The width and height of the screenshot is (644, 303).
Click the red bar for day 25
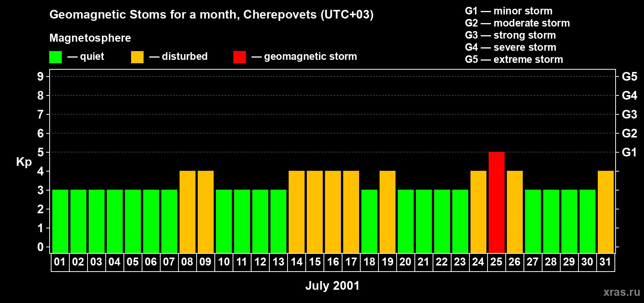point(497,202)
